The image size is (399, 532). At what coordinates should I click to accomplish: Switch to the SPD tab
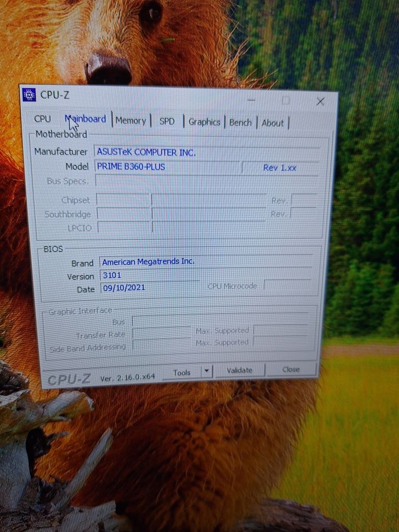166,121
